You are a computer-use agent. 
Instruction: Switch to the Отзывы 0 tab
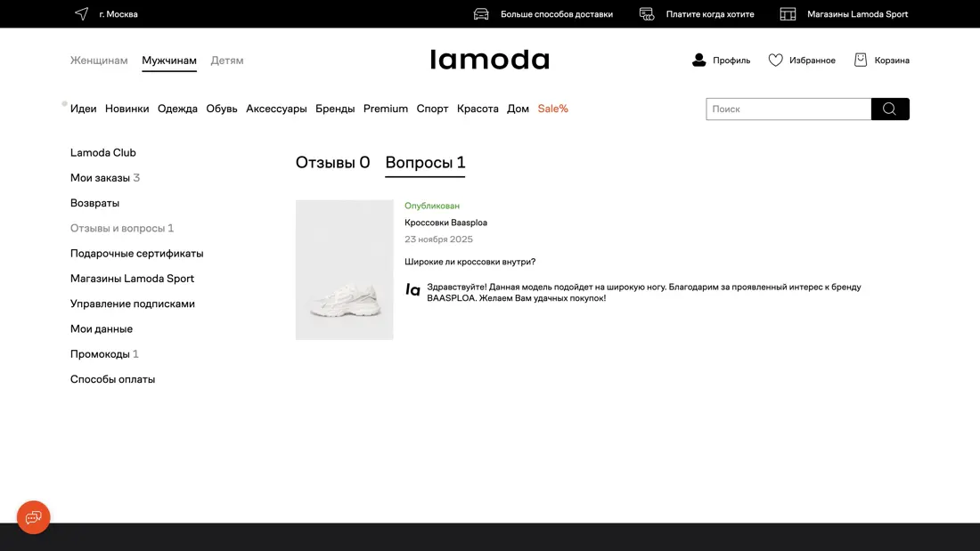332,162
